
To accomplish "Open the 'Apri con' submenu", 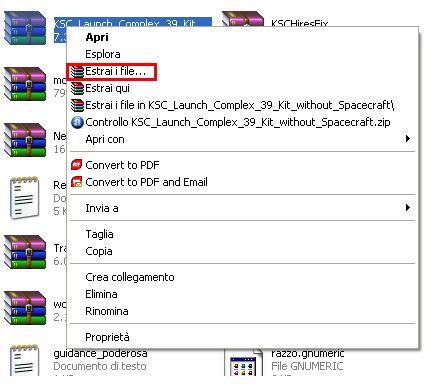I will point(242,139).
